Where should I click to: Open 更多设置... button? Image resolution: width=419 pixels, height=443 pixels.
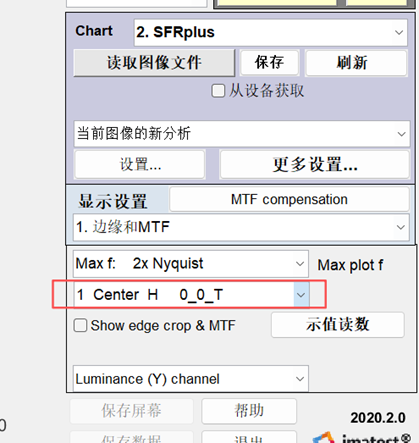[x=314, y=165]
